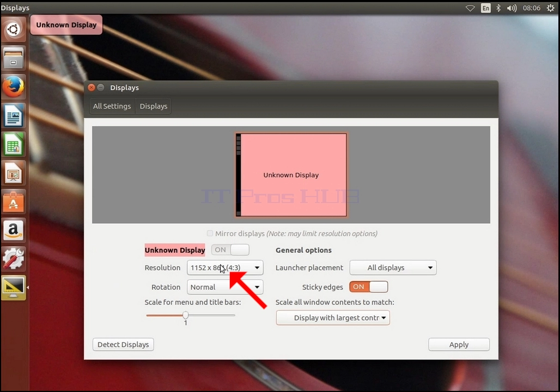Open System Settings gear-wrench icon
560x392 pixels.
coord(13,259)
